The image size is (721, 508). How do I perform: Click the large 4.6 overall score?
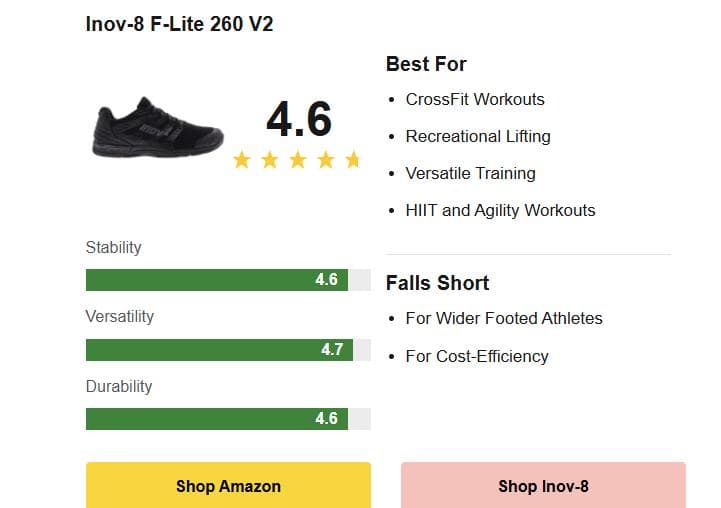click(298, 120)
